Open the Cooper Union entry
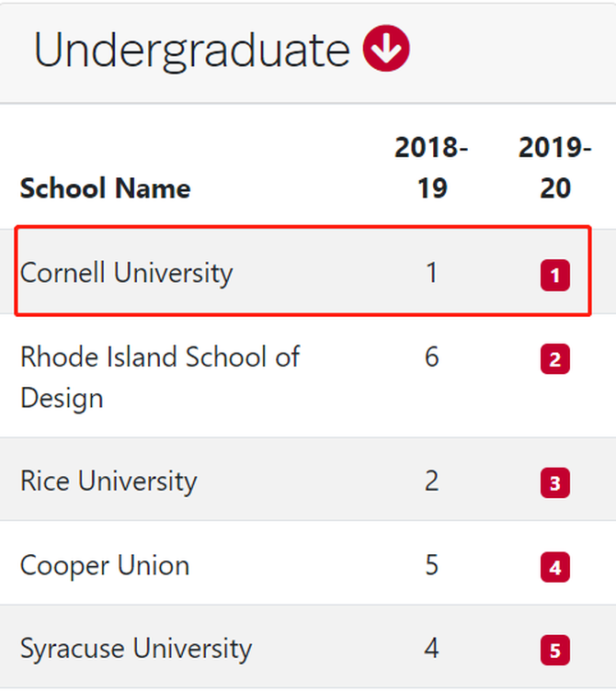The height and width of the screenshot is (691, 616). [105, 565]
